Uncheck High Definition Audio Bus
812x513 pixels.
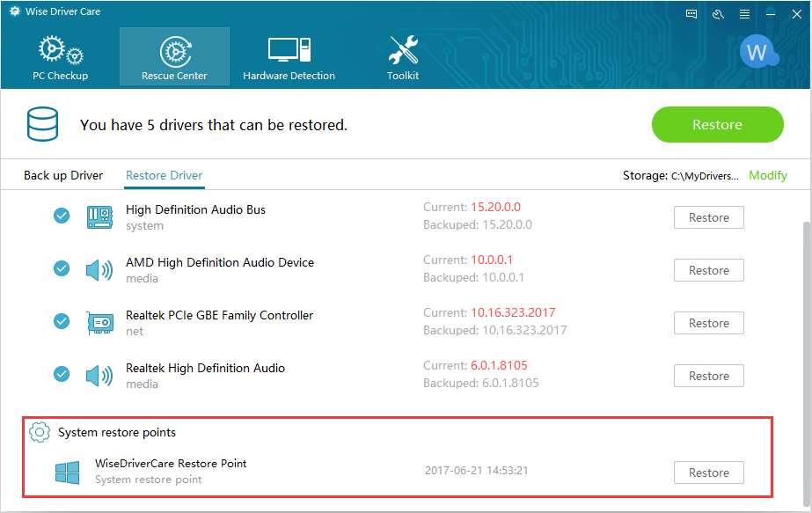point(62,216)
